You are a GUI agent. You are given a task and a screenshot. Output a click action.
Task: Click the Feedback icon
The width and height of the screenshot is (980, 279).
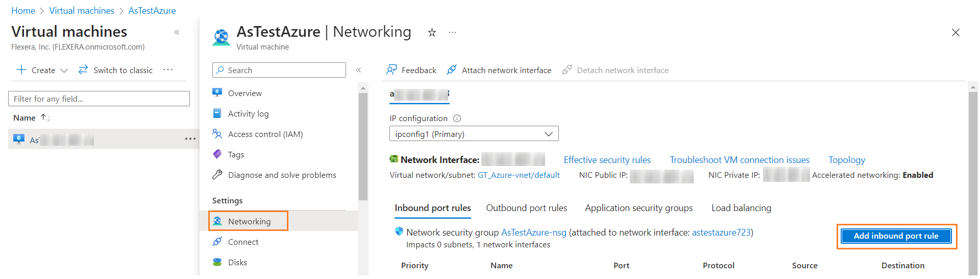[x=391, y=70]
